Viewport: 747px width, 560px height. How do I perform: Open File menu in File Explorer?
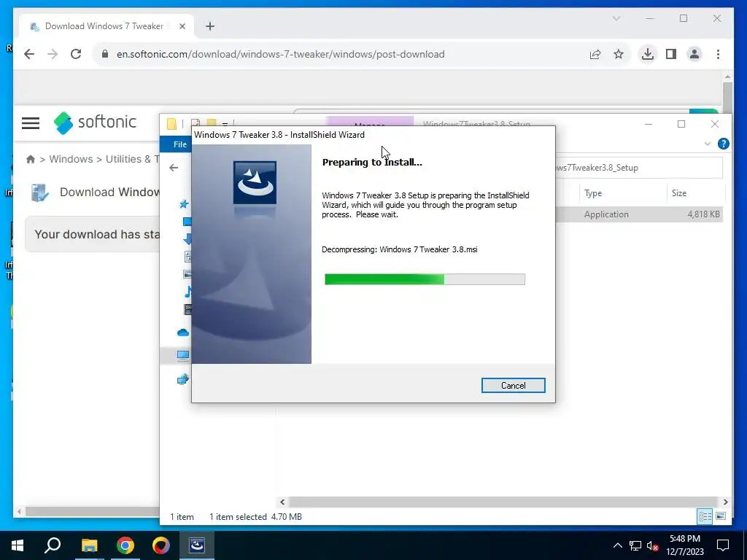point(180,144)
